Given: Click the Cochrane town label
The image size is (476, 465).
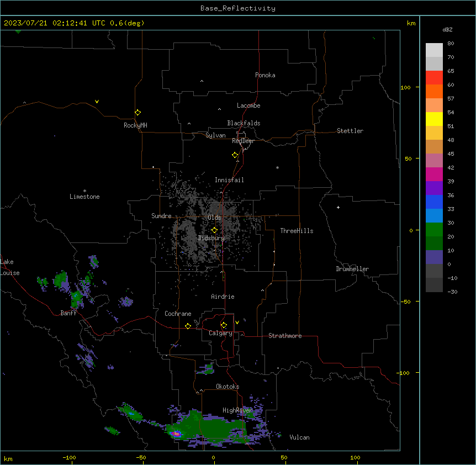Looking at the screenshot, I should point(178,314).
